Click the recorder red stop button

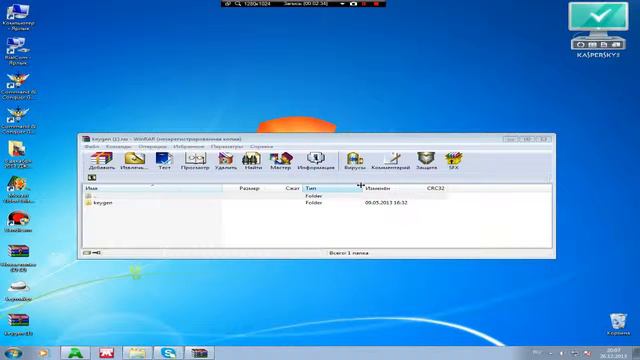(x=376, y=4)
